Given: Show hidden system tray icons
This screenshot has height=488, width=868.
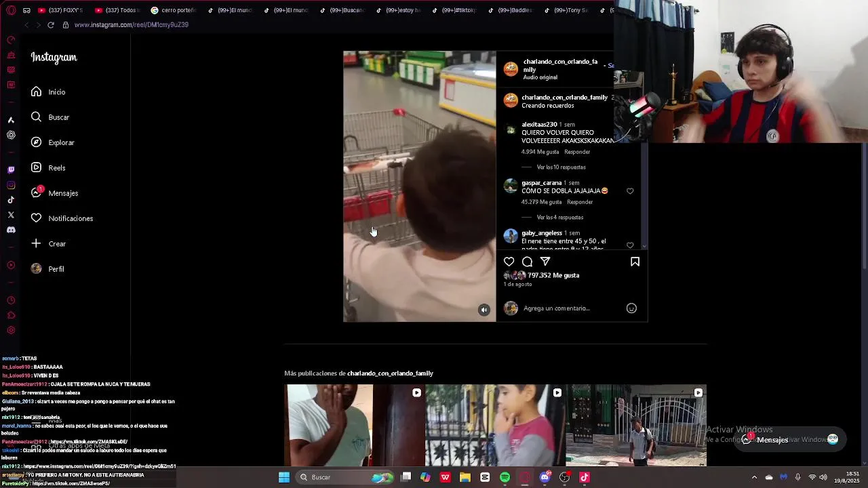Looking at the screenshot, I should coord(754,477).
